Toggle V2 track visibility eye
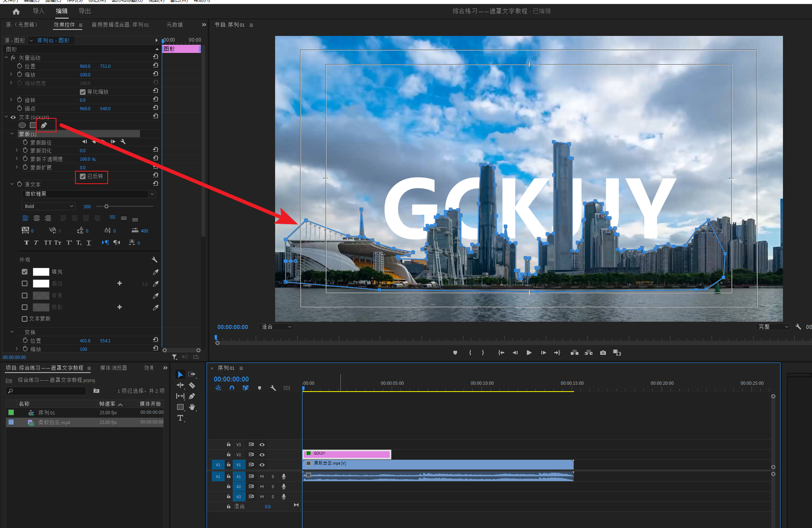This screenshot has width=812, height=528. pos(262,455)
